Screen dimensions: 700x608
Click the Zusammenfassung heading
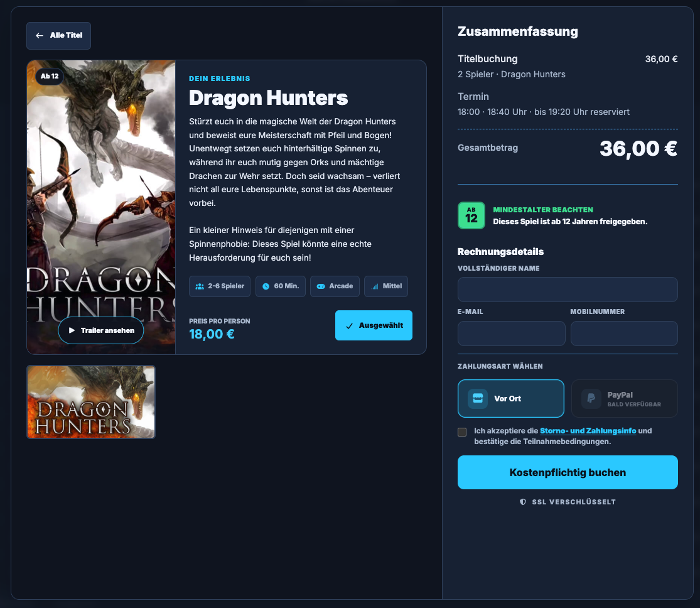(x=518, y=31)
